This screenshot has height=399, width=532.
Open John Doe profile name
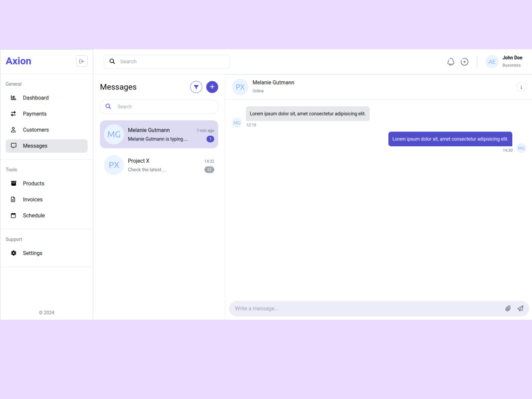512,57
